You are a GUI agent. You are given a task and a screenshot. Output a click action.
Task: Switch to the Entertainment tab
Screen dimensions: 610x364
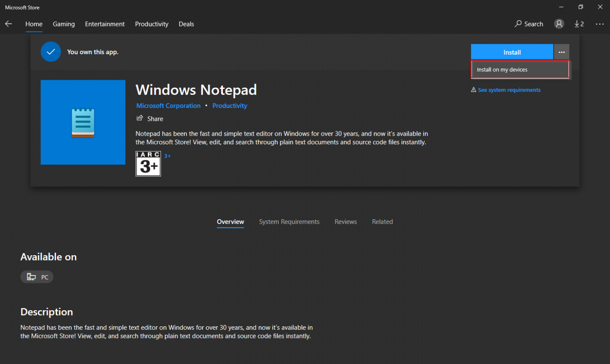tap(104, 24)
